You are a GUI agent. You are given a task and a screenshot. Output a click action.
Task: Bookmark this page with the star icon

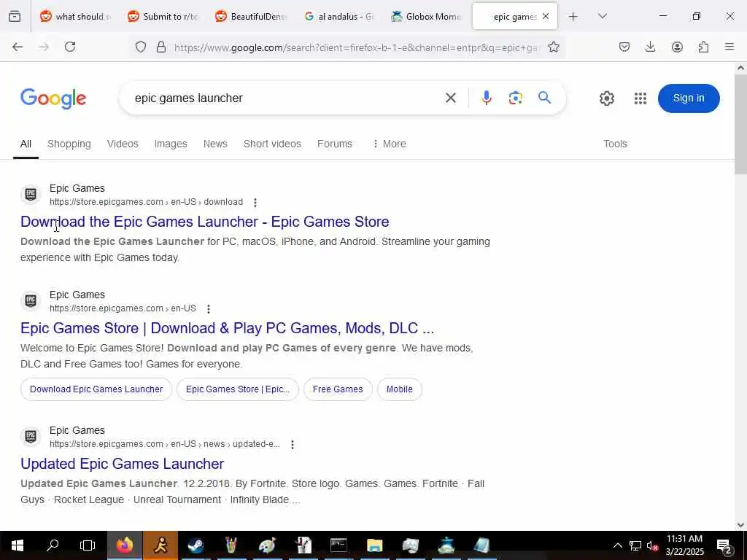point(553,47)
